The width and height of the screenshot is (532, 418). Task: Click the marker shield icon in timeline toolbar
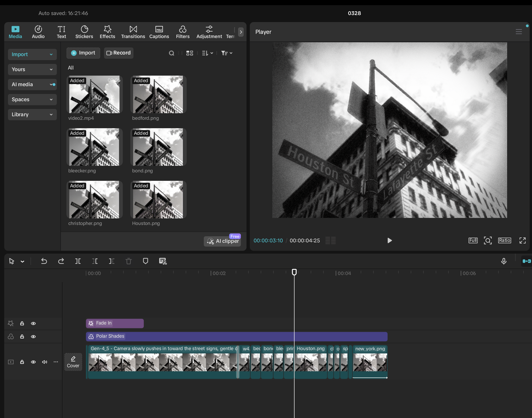pyautogui.click(x=145, y=261)
